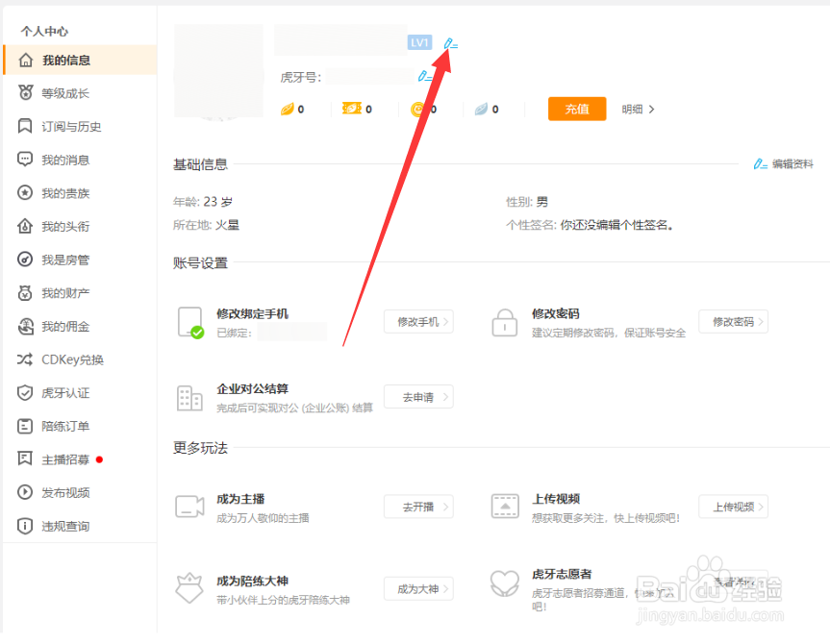
Task: Click the 上传视频 button
Action: pyautogui.click(x=733, y=507)
